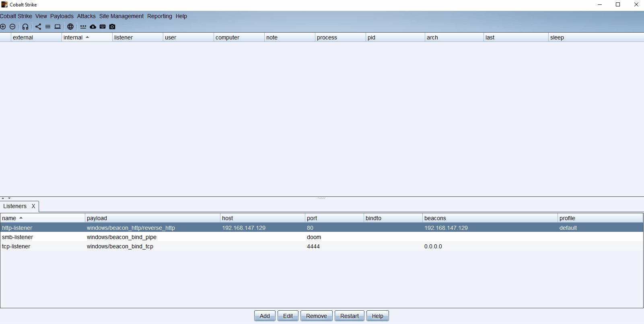Screen dimensions: 644x324
Task: Sort listeners by the name column header
Action: [x=9, y=218]
